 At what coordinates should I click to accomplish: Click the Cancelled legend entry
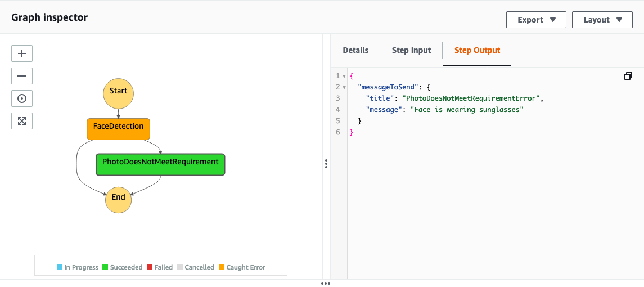[x=196, y=267]
